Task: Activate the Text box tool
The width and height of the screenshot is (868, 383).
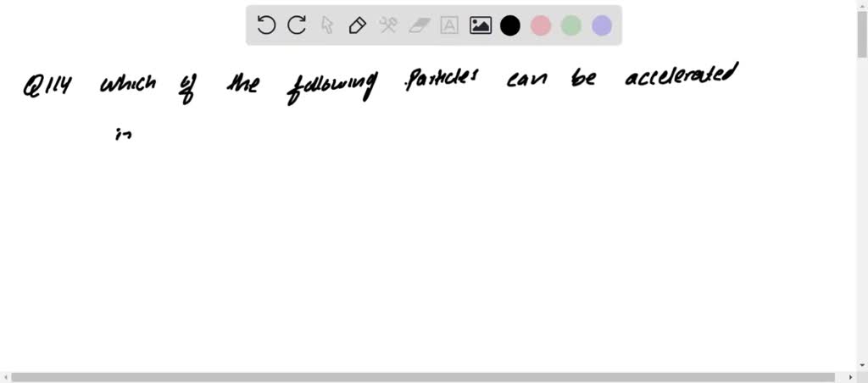Action: coord(449,25)
